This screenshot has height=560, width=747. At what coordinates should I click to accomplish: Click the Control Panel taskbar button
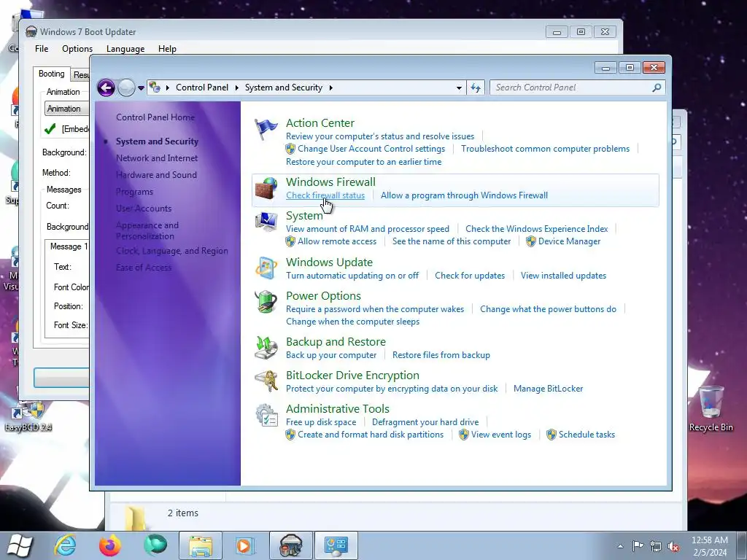click(336, 545)
